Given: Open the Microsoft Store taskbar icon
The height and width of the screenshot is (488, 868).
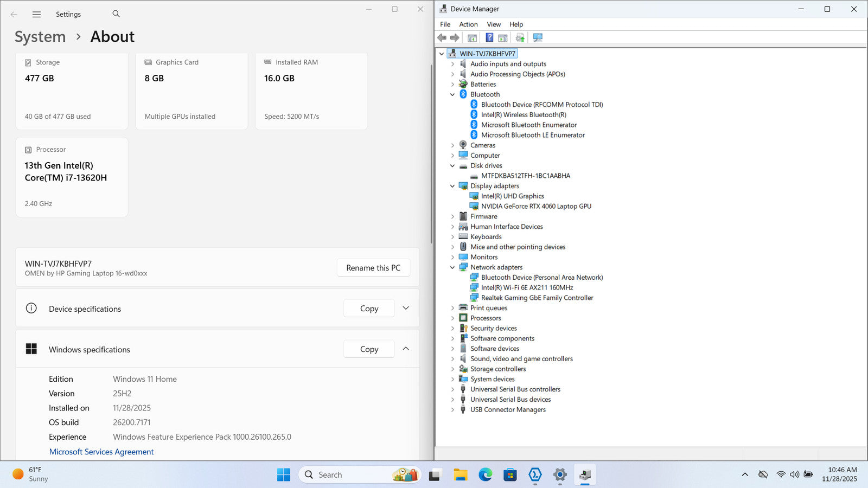Looking at the screenshot, I should click(510, 475).
